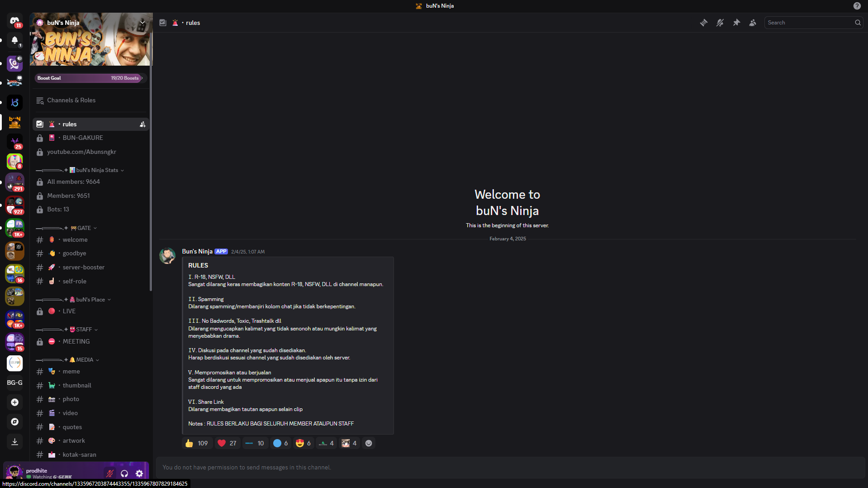The height and width of the screenshot is (488, 868).
Task: Select buN's Ninja server icon in sidebar
Action: (14, 122)
